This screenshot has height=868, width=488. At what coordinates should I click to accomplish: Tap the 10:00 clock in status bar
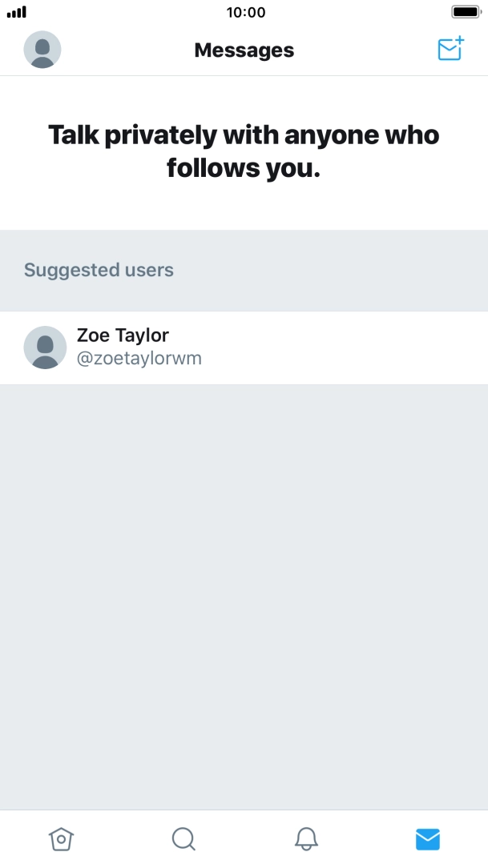click(x=245, y=12)
